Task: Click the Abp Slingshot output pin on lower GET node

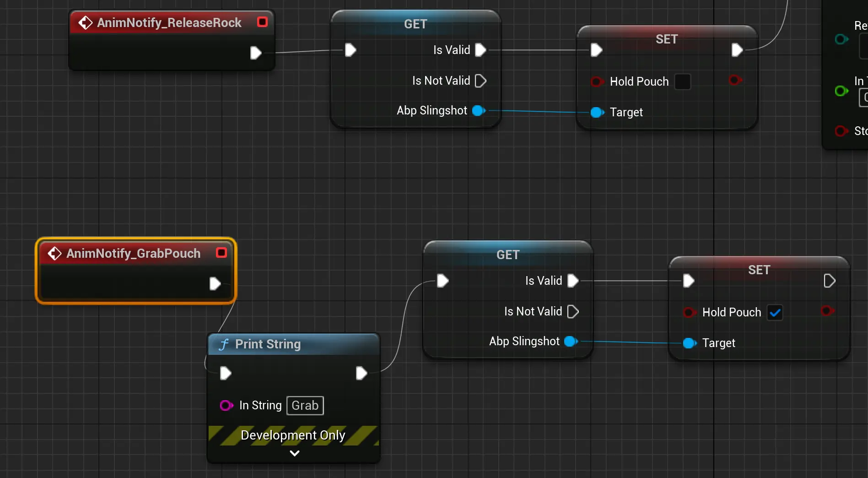Action: pyautogui.click(x=571, y=341)
